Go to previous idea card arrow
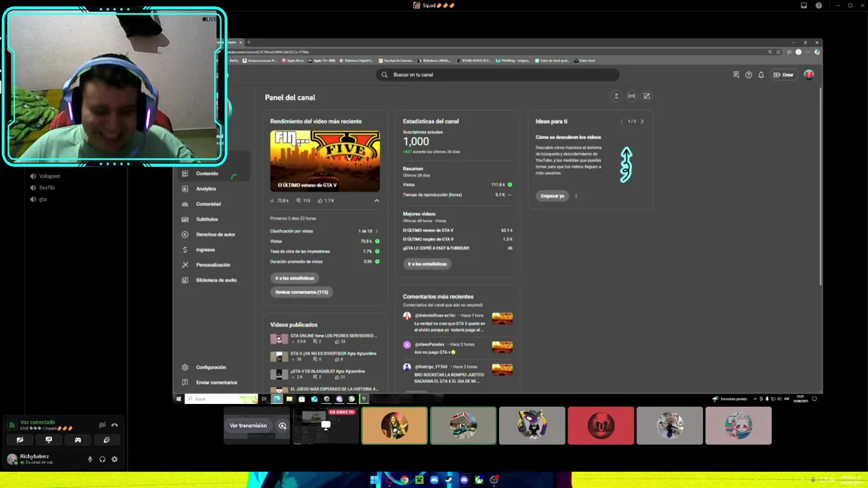The width and height of the screenshot is (868, 488). click(x=621, y=121)
